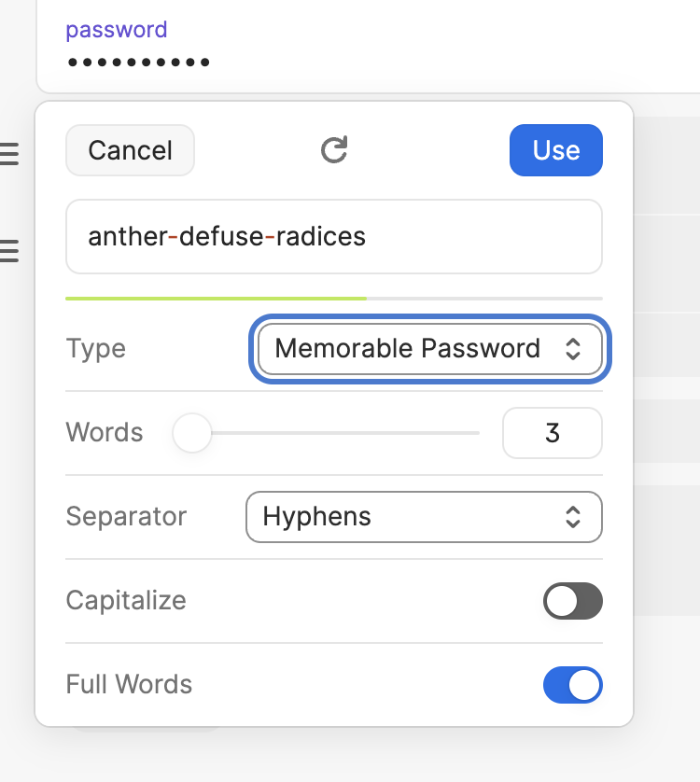Click the word count field showing 3
This screenshot has height=782, width=700.
pyautogui.click(x=552, y=433)
